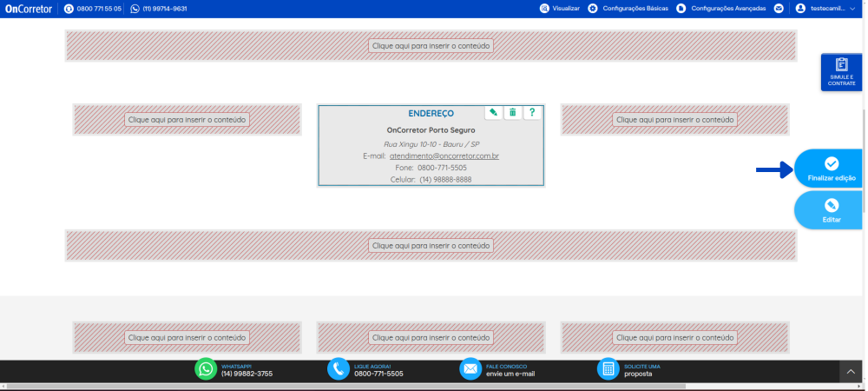Insert content in full-width placeholder above Endereço
The image size is (868, 391).
[x=431, y=45]
